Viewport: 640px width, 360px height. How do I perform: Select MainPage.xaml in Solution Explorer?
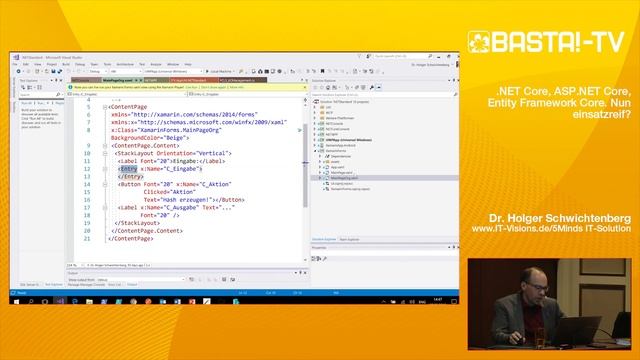[x=341, y=173]
